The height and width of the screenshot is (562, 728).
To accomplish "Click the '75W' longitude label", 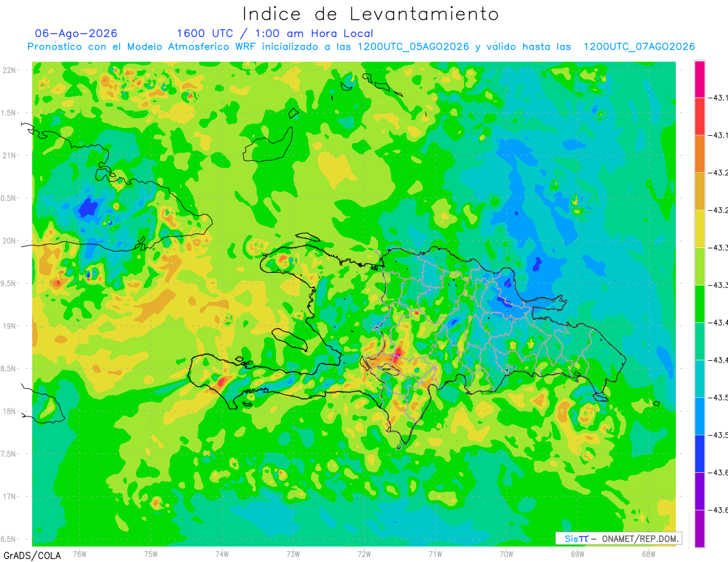I will coord(151,554).
